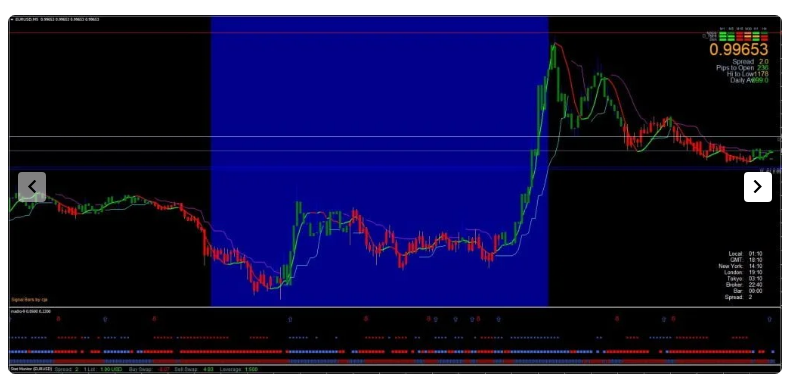Select the Daily Av reading

[749, 80]
